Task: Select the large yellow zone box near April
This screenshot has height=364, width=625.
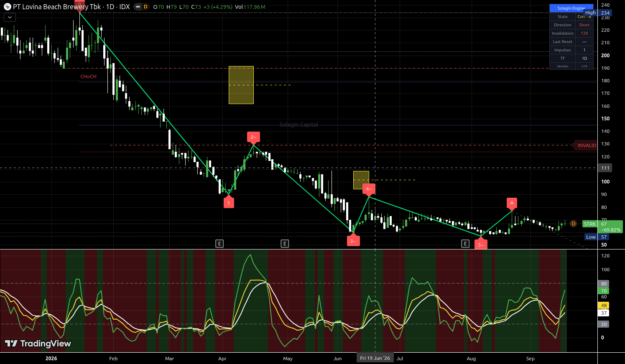Action: tap(241, 85)
